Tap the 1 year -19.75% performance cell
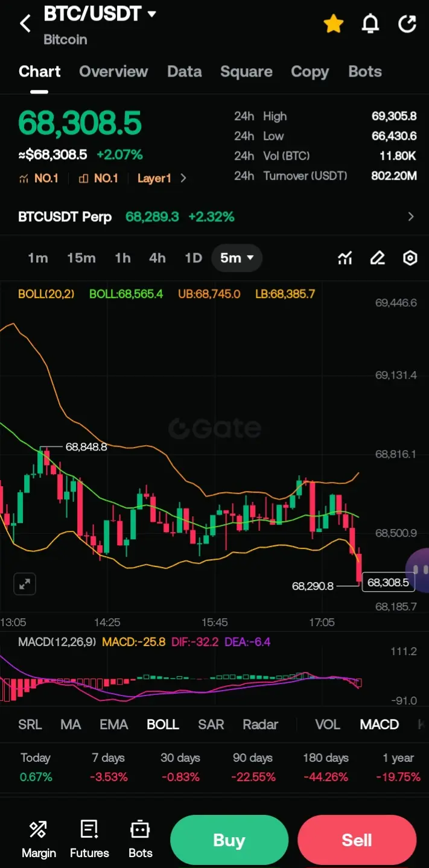This screenshot has height=868, width=429. point(398,767)
